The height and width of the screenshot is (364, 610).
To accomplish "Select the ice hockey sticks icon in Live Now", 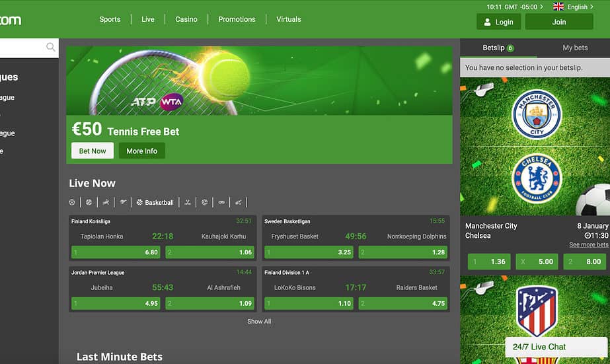I will click(188, 202).
